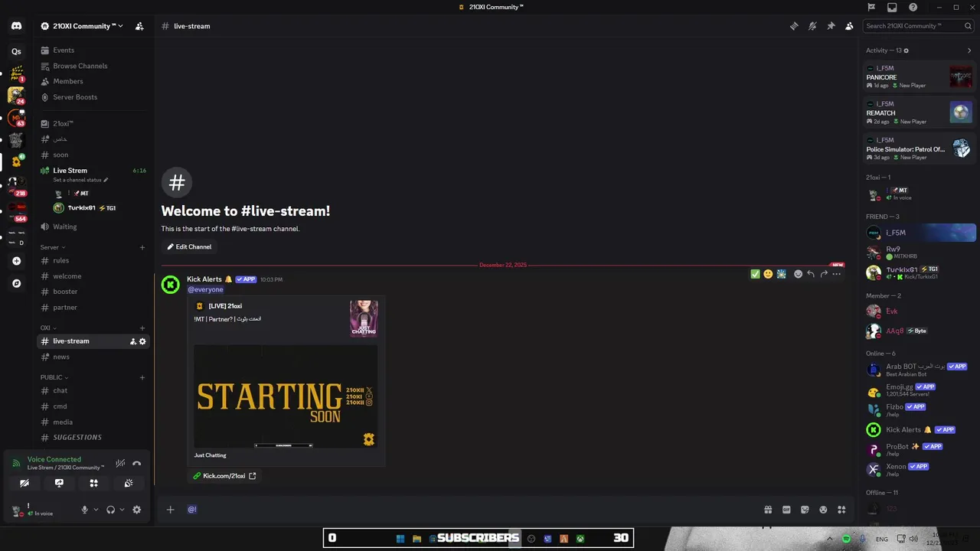Turn on camera in voice panel
Viewport: 980px width, 551px height.
point(24,484)
